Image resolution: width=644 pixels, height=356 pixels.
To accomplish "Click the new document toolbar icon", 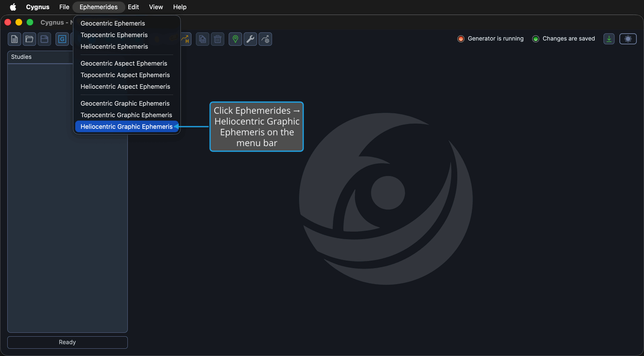I will point(14,39).
